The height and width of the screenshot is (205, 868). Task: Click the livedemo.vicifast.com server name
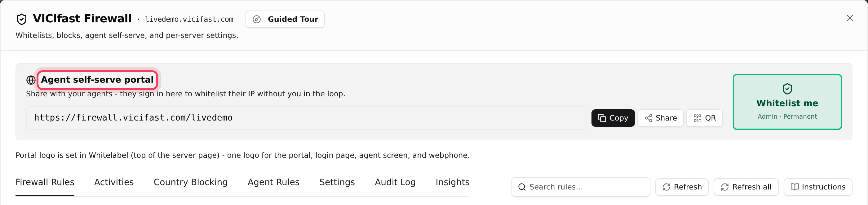[189, 19]
